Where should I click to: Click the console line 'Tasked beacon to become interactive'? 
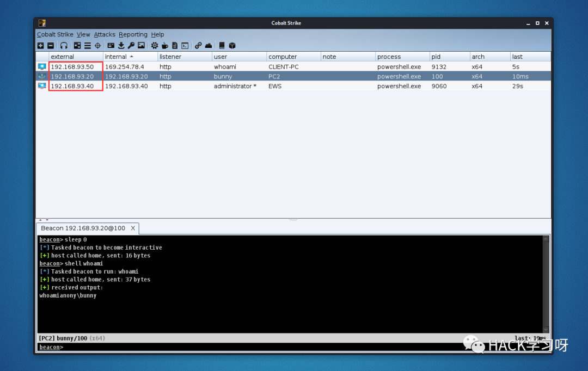107,248
